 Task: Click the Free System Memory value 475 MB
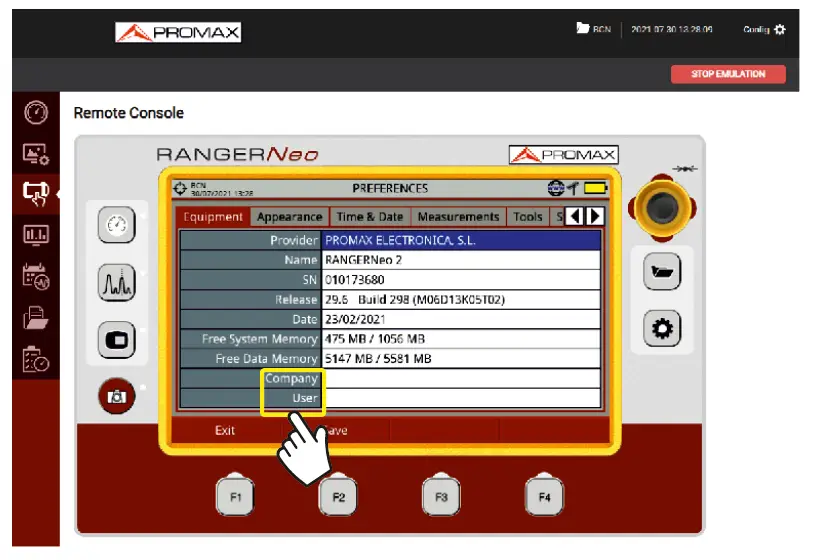[x=461, y=339]
